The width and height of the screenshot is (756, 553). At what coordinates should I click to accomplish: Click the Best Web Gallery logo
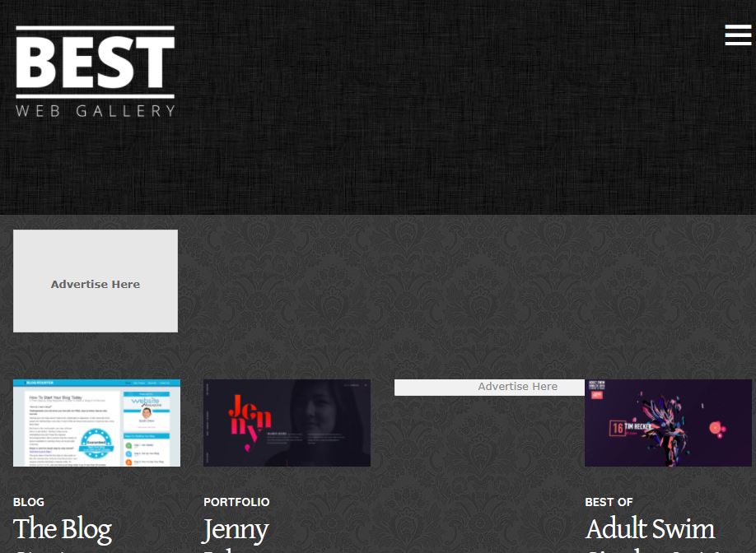tap(95, 72)
